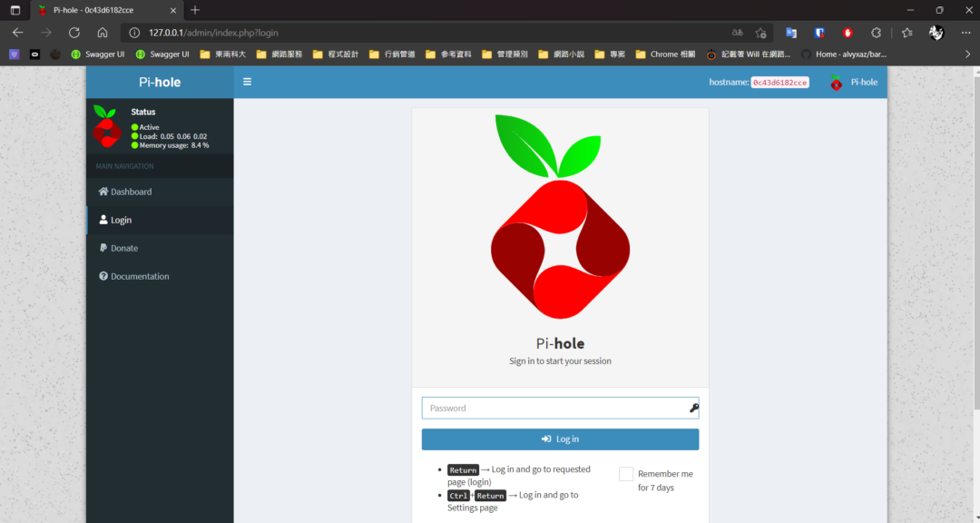Click the Pi-hole logo beside hostname
This screenshot has height=523, width=980.
pos(837,82)
